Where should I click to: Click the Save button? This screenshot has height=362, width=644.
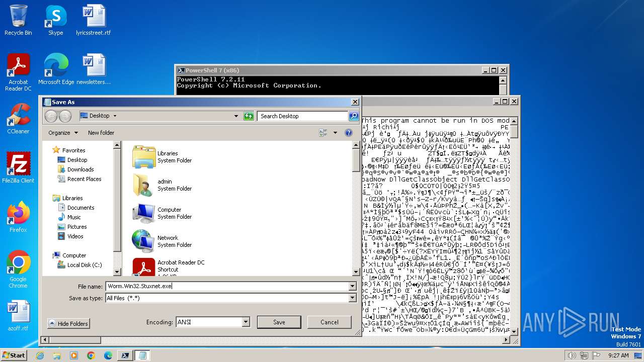tap(279, 322)
